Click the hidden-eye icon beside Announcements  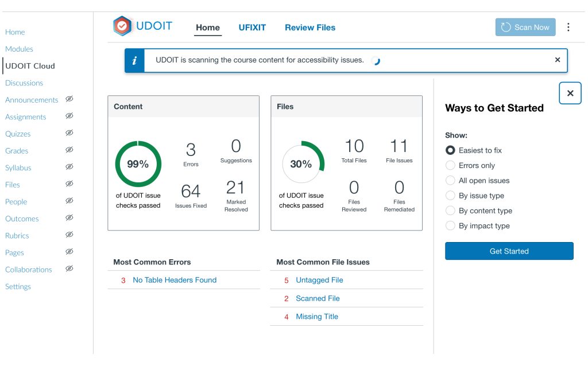click(69, 100)
